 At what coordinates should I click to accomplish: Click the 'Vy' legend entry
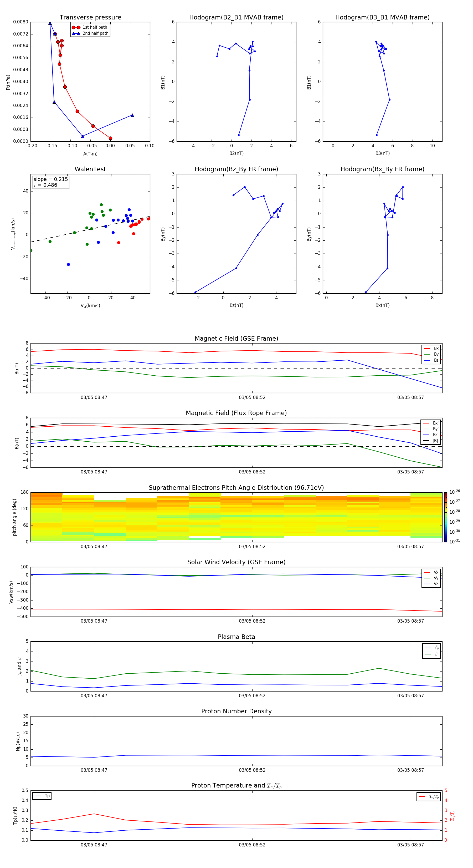tap(431, 578)
